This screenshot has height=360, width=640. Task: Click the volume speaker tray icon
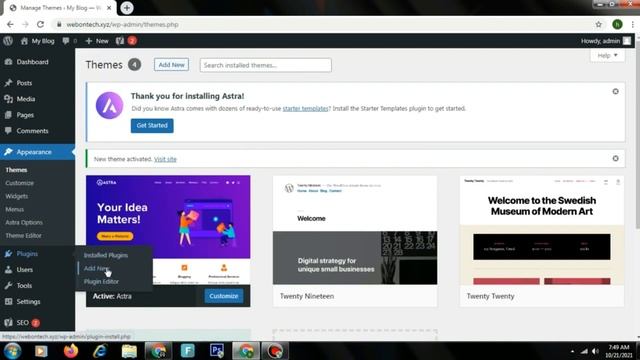point(595,351)
